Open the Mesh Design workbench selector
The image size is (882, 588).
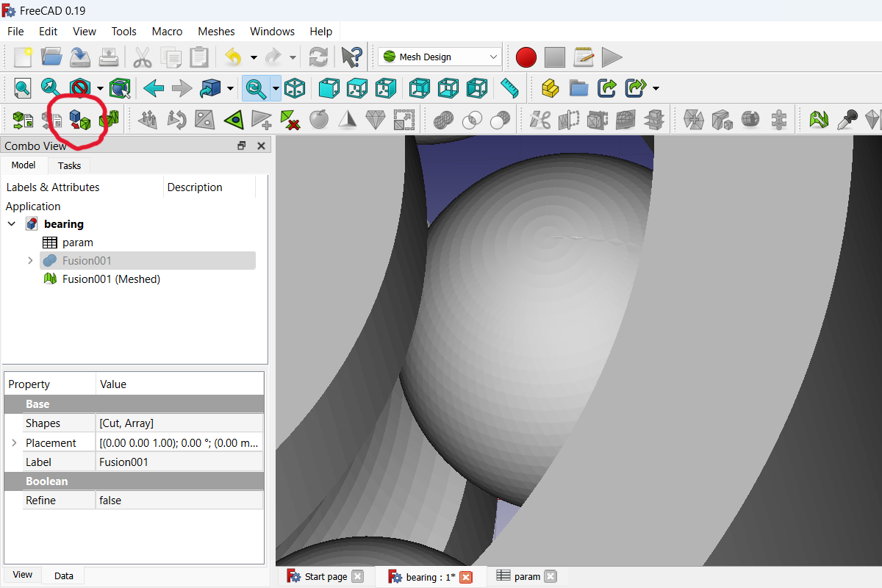click(439, 57)
